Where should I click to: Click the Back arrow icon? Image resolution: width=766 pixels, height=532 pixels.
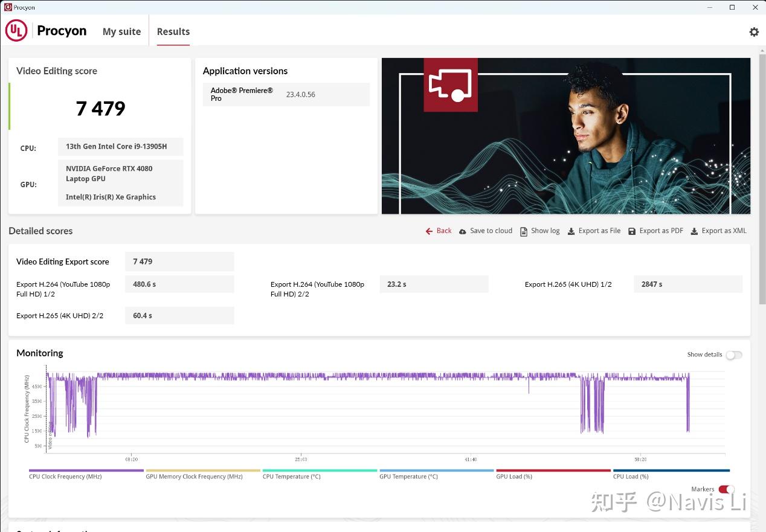pyautogui.click(x=429, y=231)
